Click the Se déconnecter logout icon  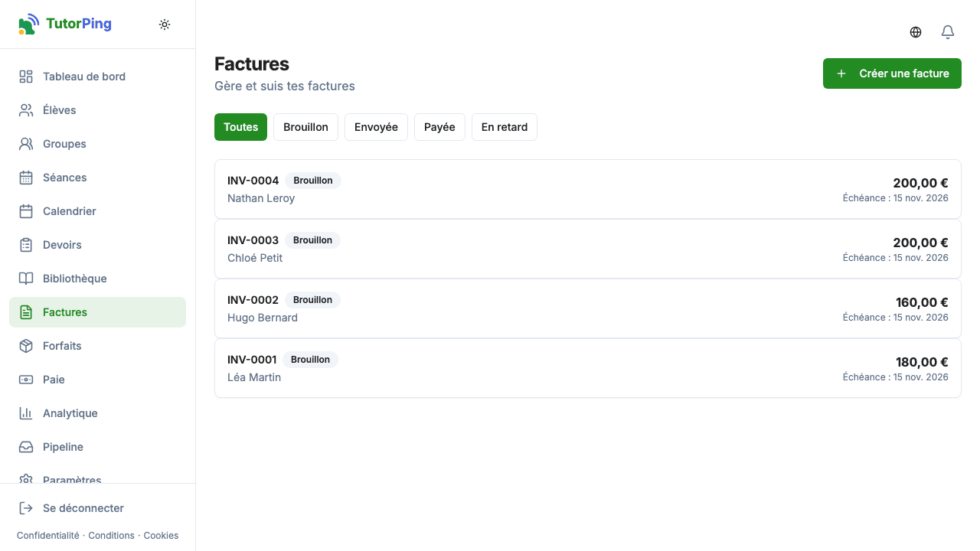pyautogui.click(x=26, y=508)
